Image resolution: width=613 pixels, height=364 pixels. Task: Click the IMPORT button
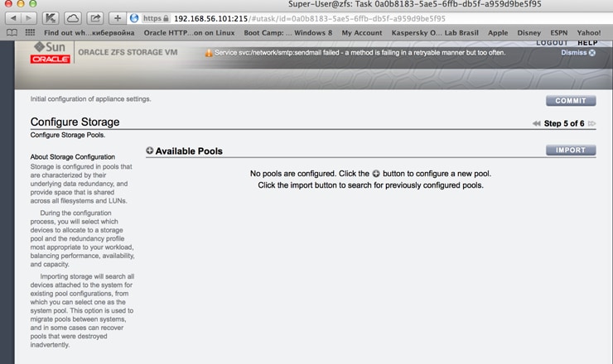pyautogui.click(x=571, y=151)
